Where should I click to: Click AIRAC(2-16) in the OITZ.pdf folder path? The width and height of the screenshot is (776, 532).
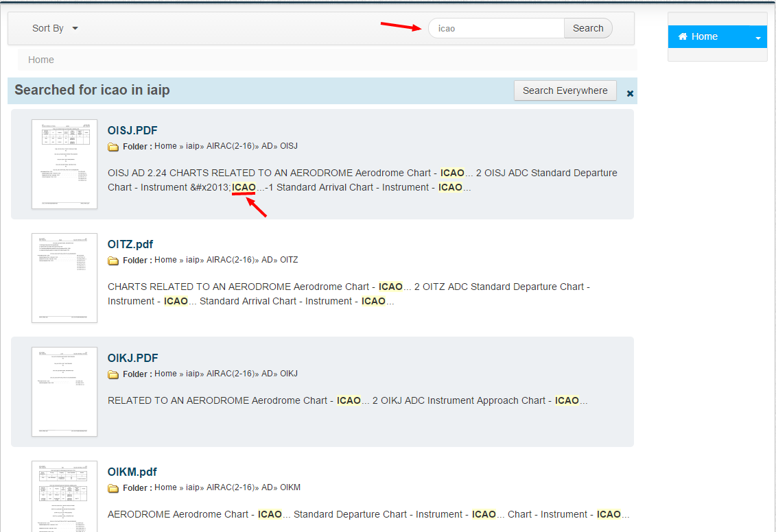click(230, 260)
